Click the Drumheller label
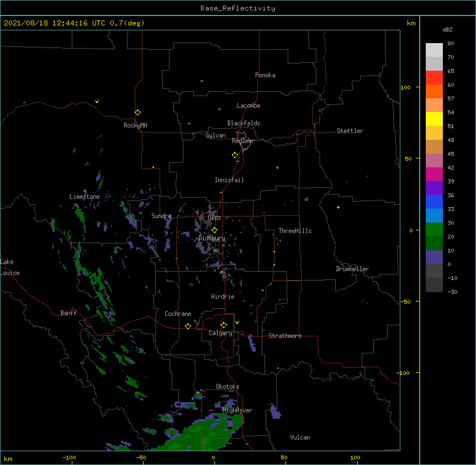Image resolution: width=476 pixels, height=465 pixels. click(x=352, y=269)
